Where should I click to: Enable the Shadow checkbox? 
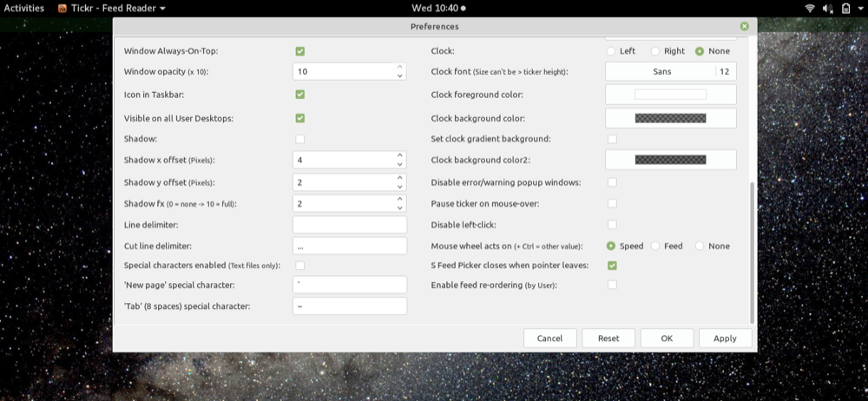click(299, 139)
